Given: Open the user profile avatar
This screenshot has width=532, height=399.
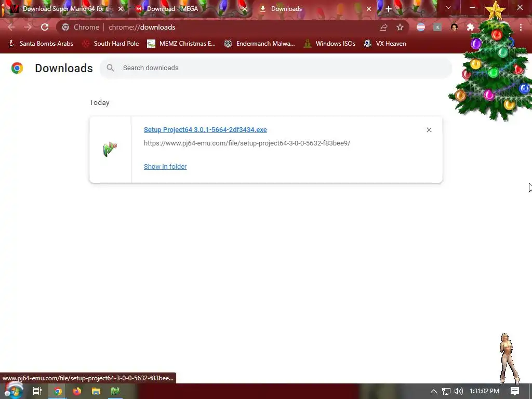Looking at the screenshot, I should tap(454, 27).
